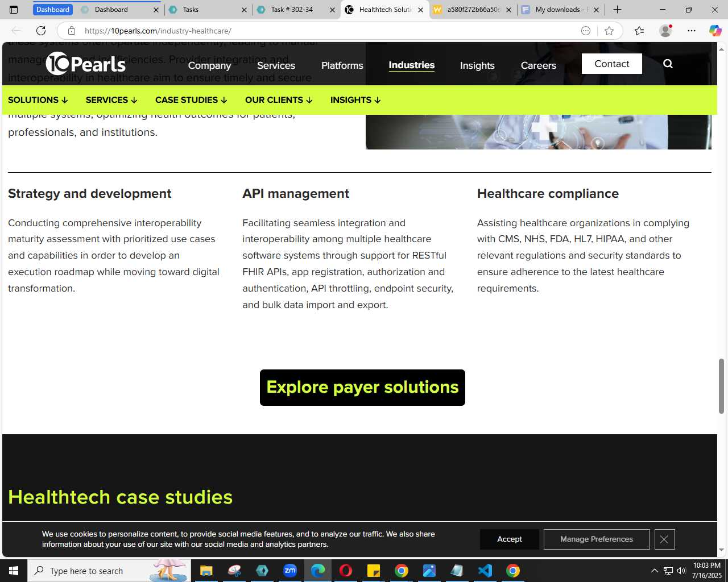Open Sticky Notes from taskbar
This screenshot has width=728, height=582.
[374, 571]
